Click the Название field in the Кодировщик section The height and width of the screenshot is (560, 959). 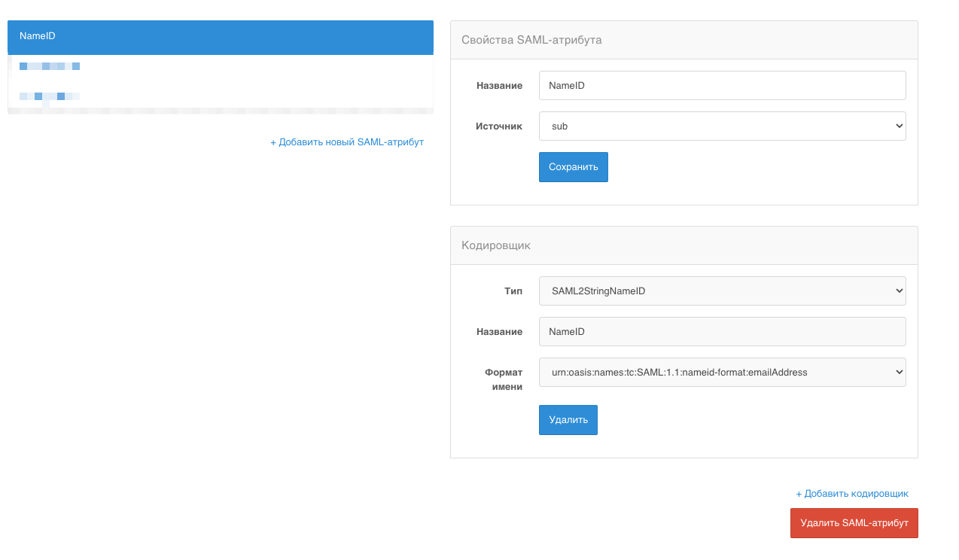pyautogui.click(x=722, y=331)
